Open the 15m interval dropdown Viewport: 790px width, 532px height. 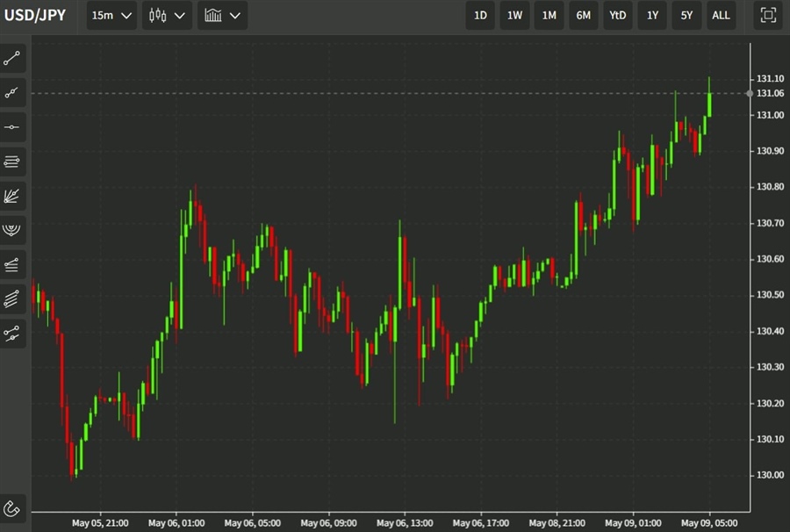pyautogui.click(x=113, y=15)
